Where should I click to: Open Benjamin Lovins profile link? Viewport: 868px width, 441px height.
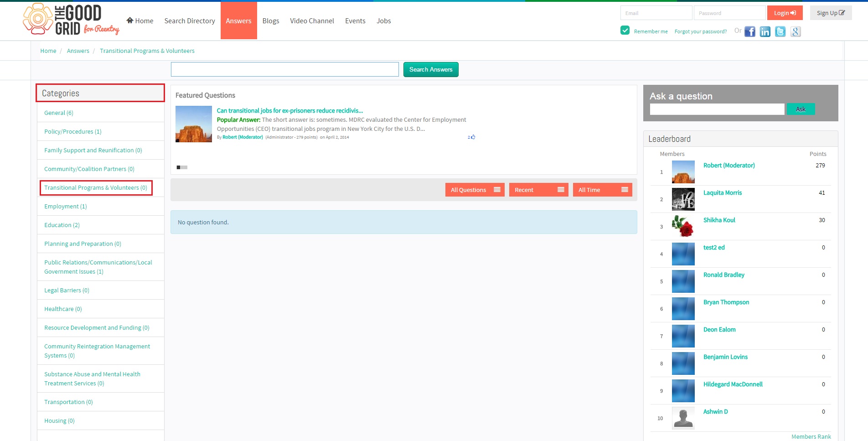(x=725, y=357)
